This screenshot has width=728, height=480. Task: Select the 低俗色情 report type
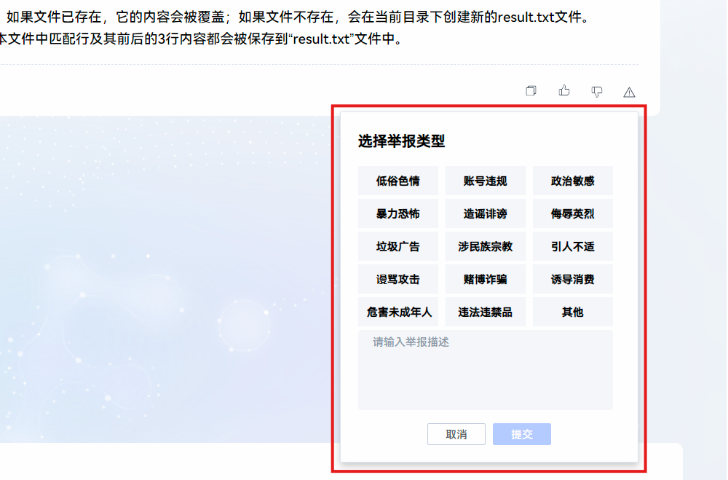click(398, 181)
